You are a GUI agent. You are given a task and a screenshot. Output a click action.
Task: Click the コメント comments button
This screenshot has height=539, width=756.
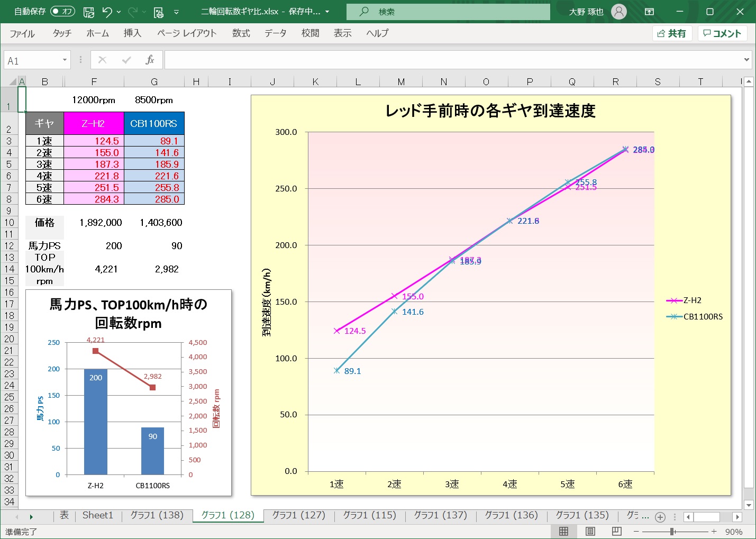pos(722,33)
